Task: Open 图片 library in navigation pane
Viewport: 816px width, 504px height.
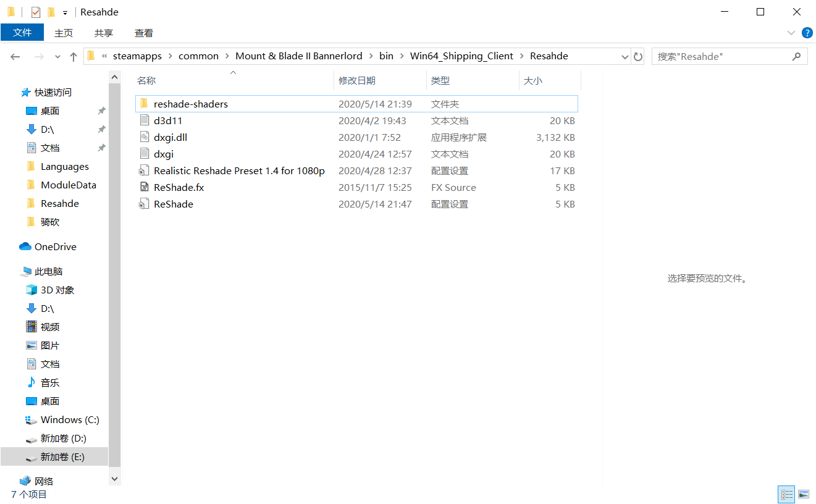Action: (x=50, y=345)
